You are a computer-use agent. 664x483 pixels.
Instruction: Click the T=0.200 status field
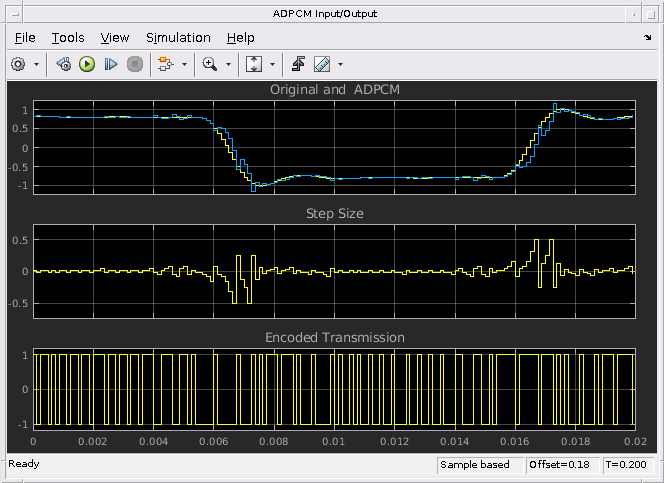[x=629, y=465]
